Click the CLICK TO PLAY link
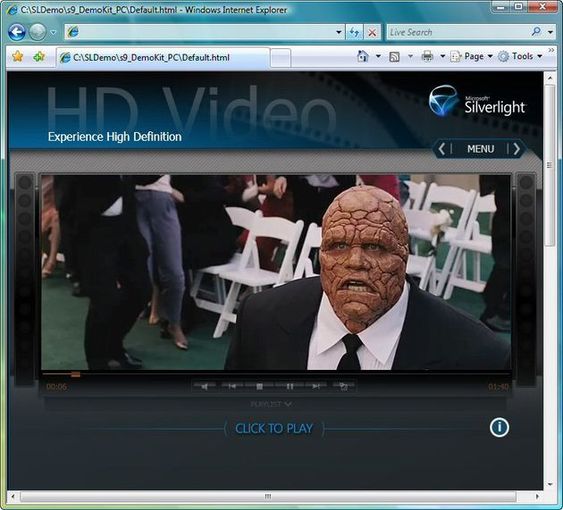 tap(274, 428)
